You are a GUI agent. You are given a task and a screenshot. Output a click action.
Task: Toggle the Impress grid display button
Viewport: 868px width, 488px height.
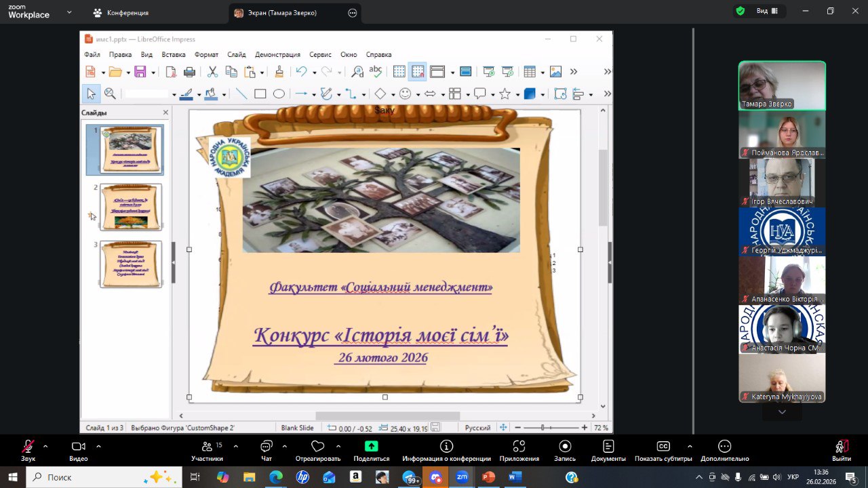tap(399, 72)
